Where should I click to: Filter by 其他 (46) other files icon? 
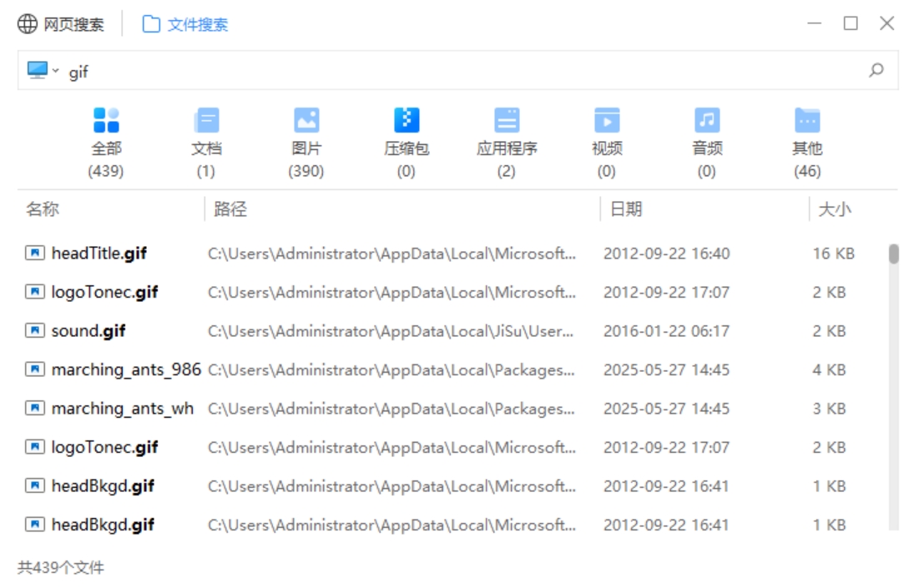pos(807,120)
